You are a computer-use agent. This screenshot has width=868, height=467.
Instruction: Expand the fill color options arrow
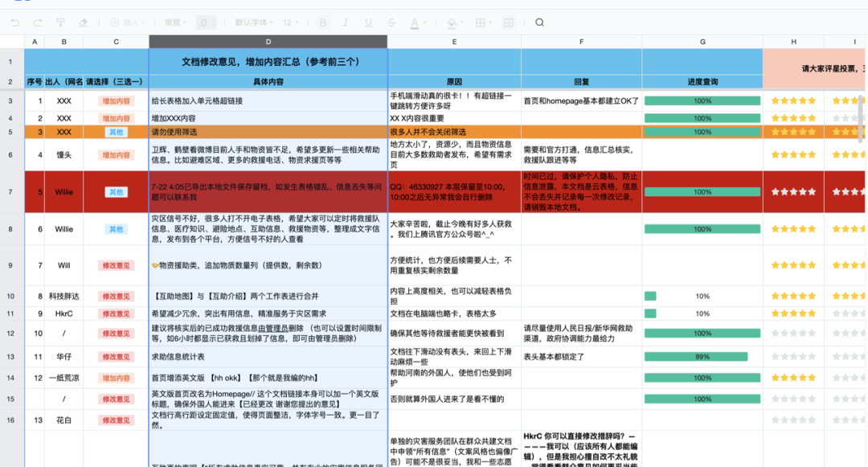point(461,23)
